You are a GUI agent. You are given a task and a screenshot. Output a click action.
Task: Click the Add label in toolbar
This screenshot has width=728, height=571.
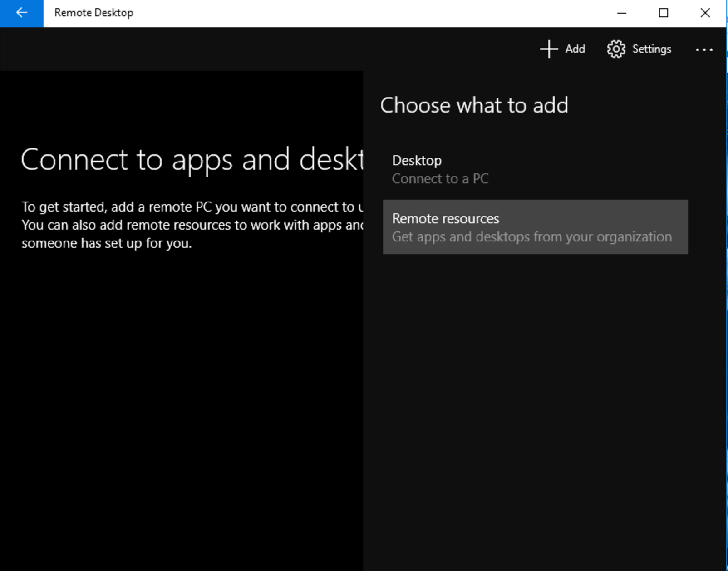coord(575,49)
